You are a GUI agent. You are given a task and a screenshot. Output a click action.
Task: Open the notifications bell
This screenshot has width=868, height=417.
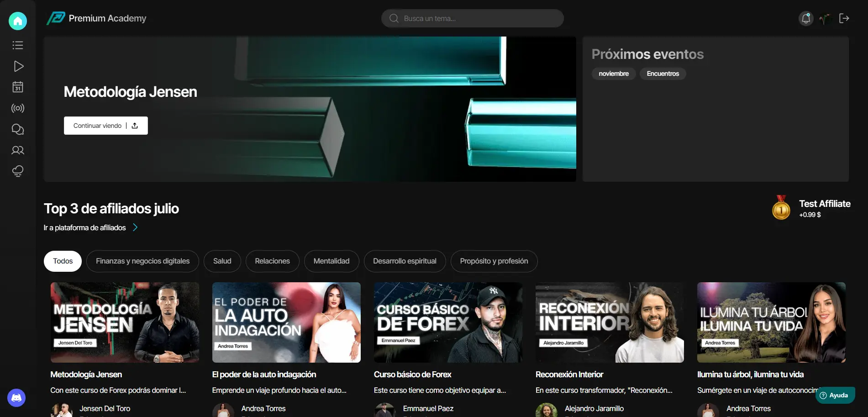(x=806, y=18)
